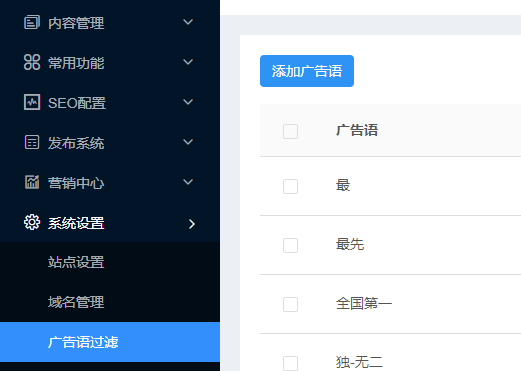The image size is (521, 371).
Task: Click the 内容管理 document icon
Action: tap(32, 22)
